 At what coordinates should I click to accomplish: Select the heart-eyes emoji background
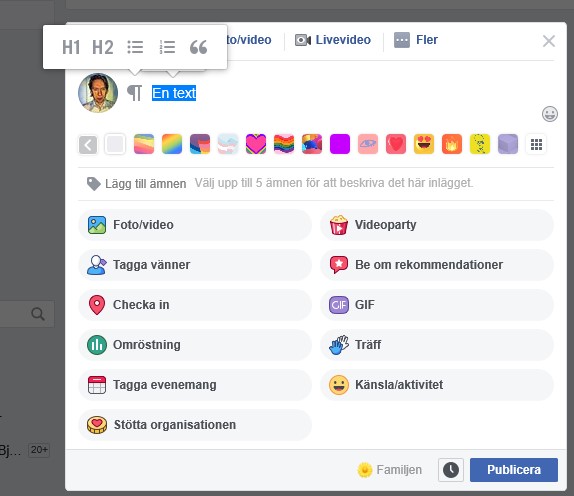coord(424,144)
